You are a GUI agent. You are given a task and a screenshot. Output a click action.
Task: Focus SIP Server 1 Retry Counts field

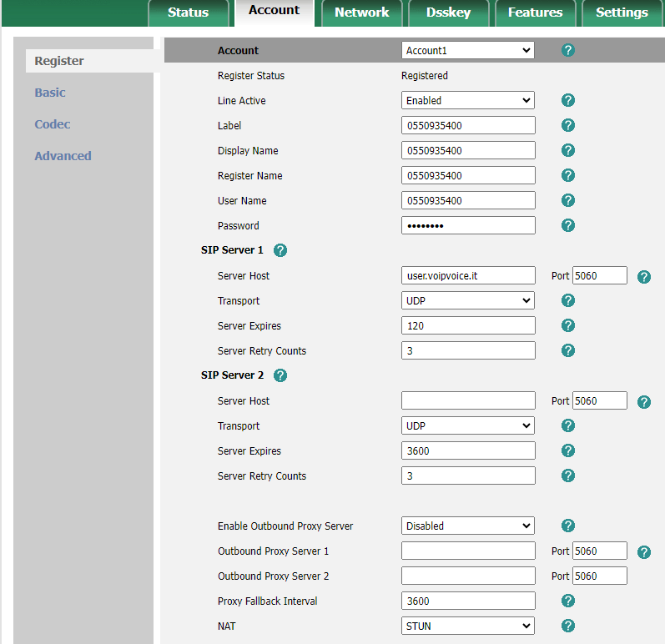pyautogui.click(x=468, y=350)
